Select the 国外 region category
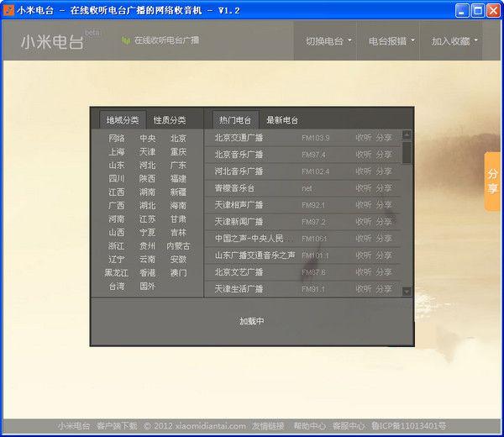The width and height of the screenshot is (504, 437). click(x=147, y=287)
